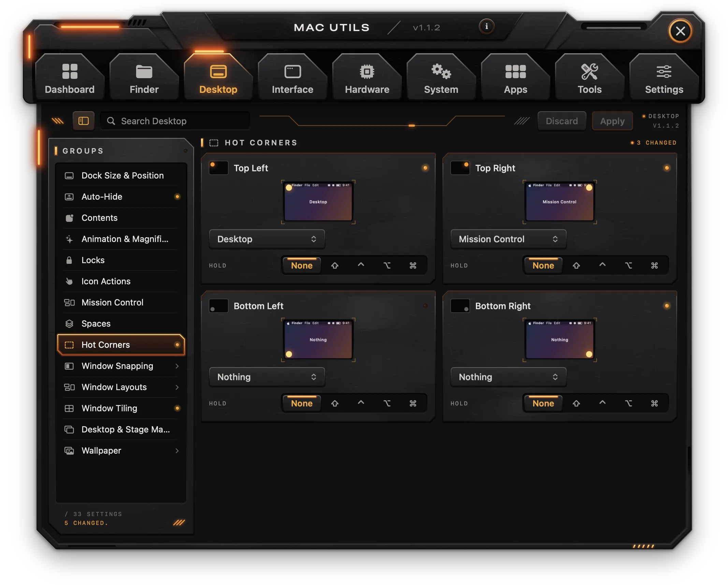This screenshot has height=585, width=728.
Task: Click the Hot Corners section header icon
Action: tap(214, 143)
